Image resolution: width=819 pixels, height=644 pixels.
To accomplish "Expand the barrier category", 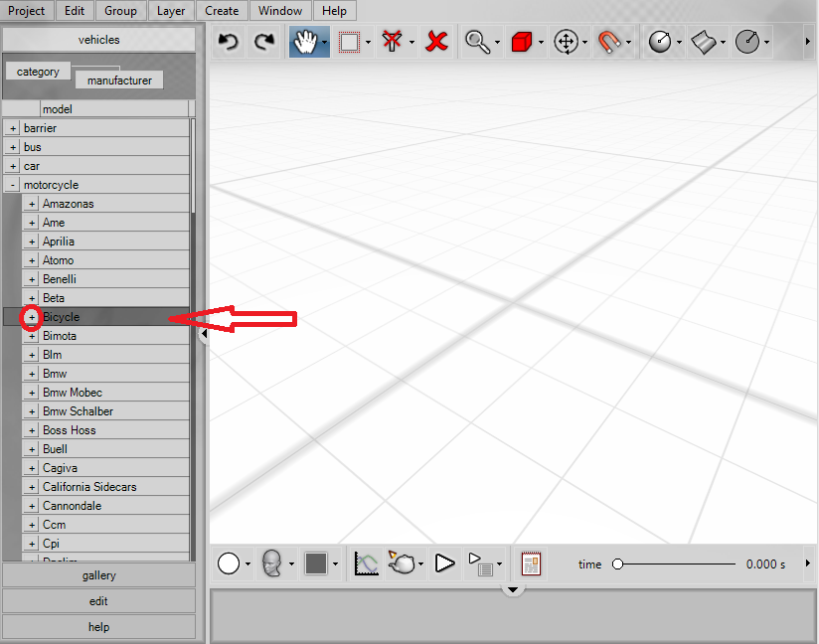I will 13,128.
